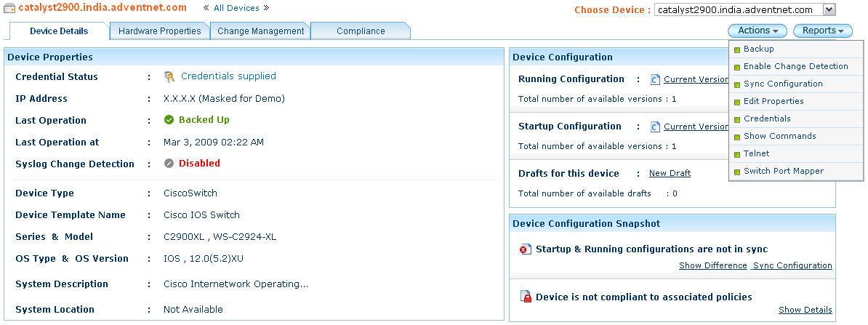
Task: Click the Startup Configuration document icon
Action: pos(655,127)
